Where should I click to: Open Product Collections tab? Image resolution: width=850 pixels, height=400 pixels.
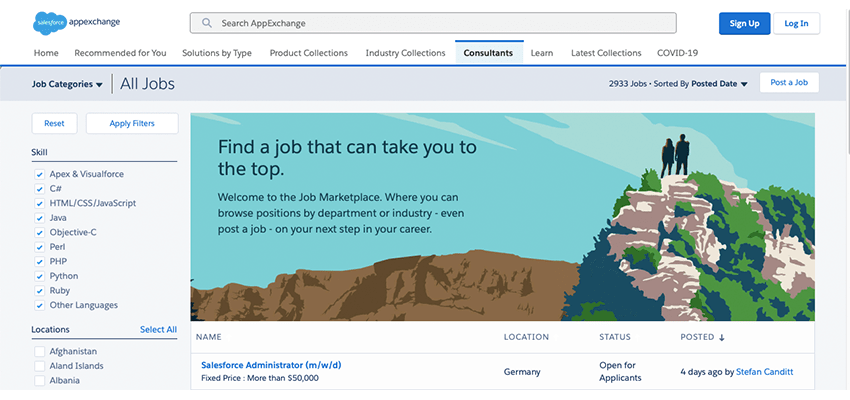308,53
